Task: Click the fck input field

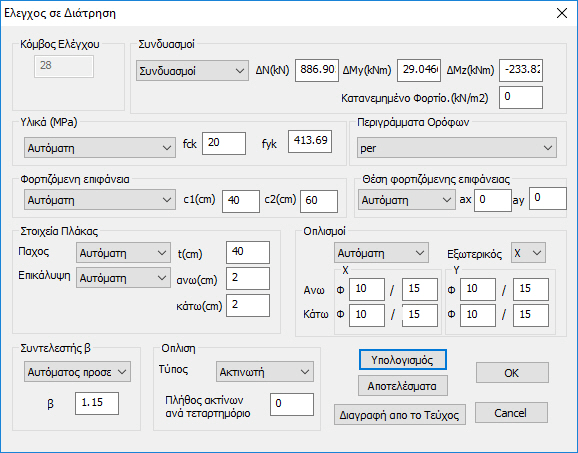Action: click(224, 143)
